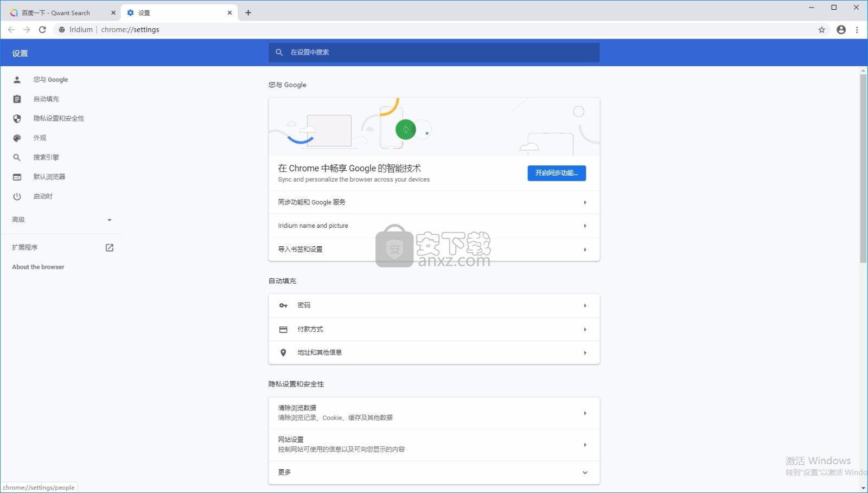
Task: Open a new tab with the plus button
Action: (248, 12)
